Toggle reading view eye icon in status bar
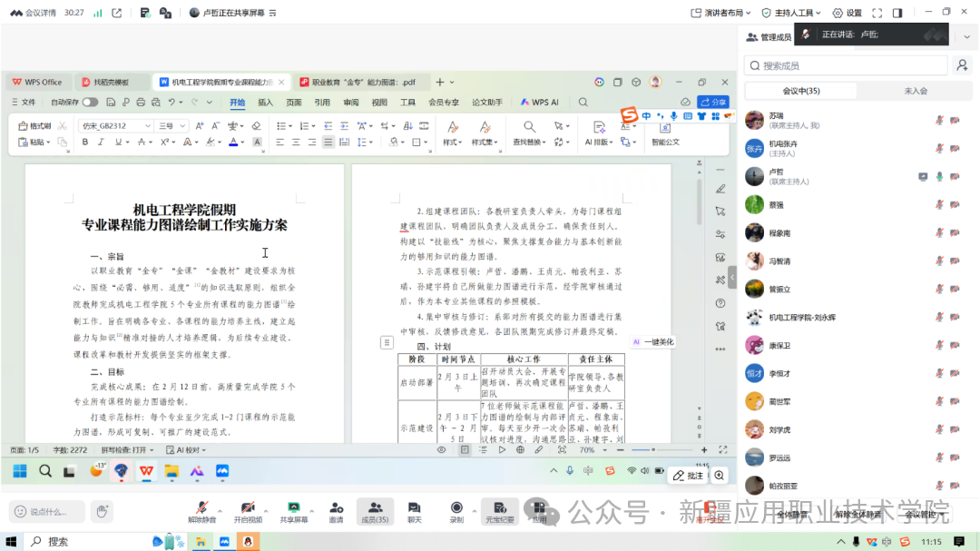The height and width of the screenshot is (551, 980). (x=441, y=449)
